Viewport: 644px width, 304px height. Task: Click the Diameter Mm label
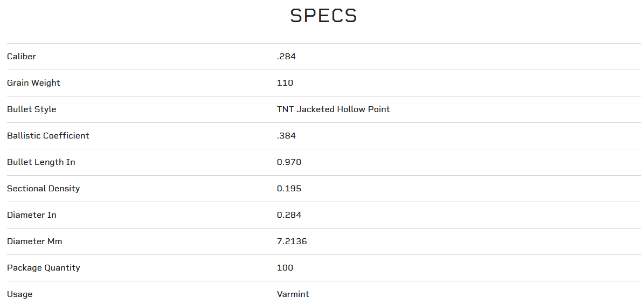[34, 241]
